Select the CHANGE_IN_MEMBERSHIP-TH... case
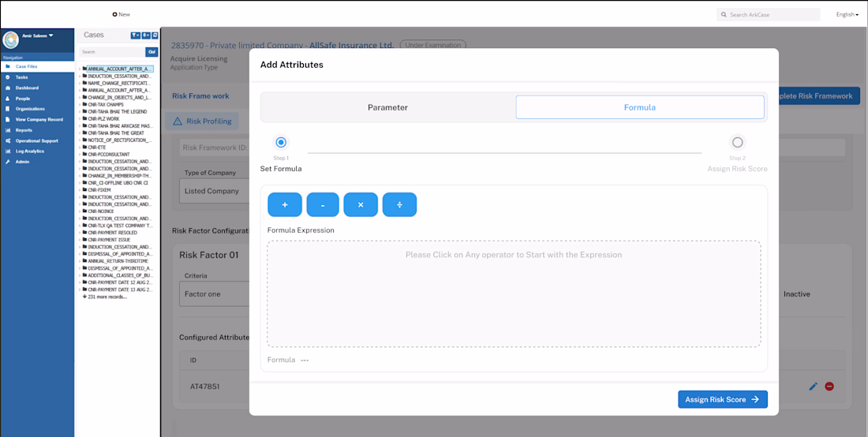Screen dimensions: 868x437 point(120,175)
